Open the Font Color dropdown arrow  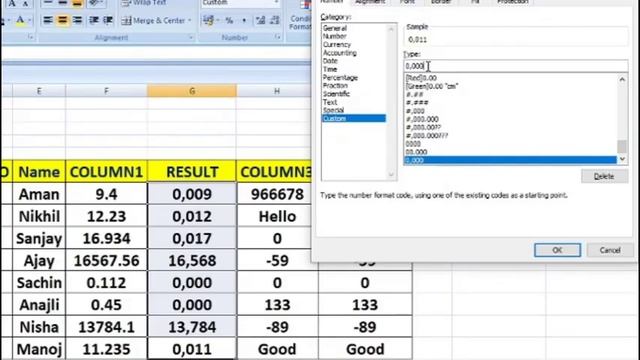pos(30,20)
